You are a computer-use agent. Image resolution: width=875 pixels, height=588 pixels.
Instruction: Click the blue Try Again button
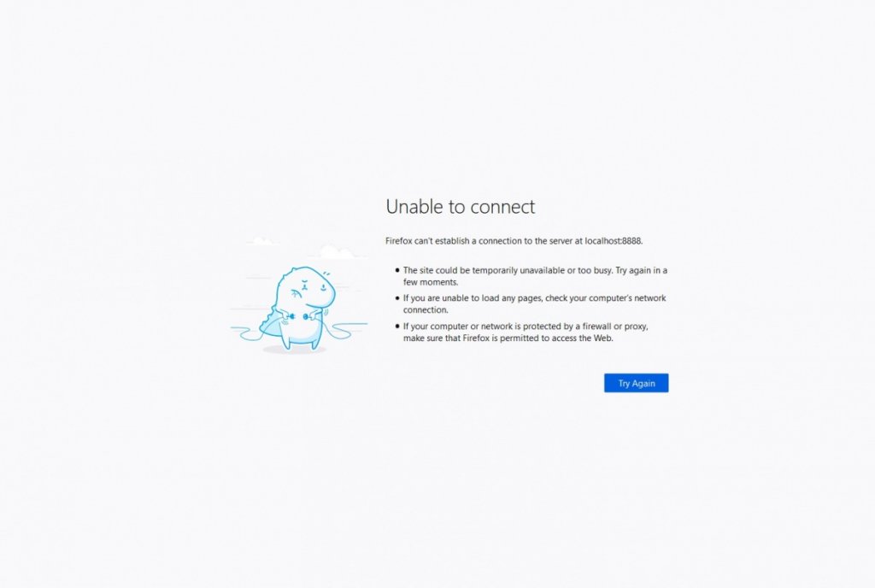636,383
